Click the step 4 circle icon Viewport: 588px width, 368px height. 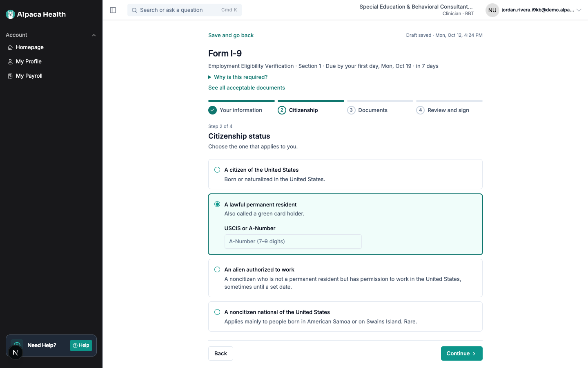(x=420, y=110)
